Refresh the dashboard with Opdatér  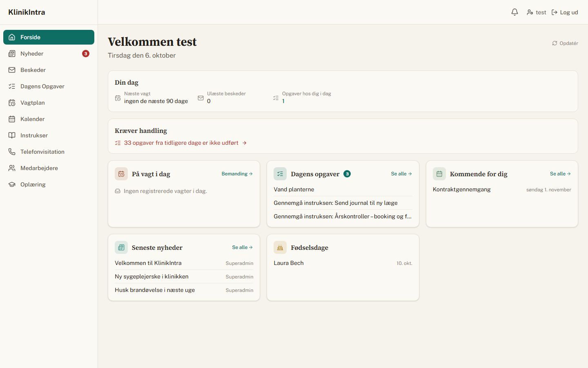(565, 43)
